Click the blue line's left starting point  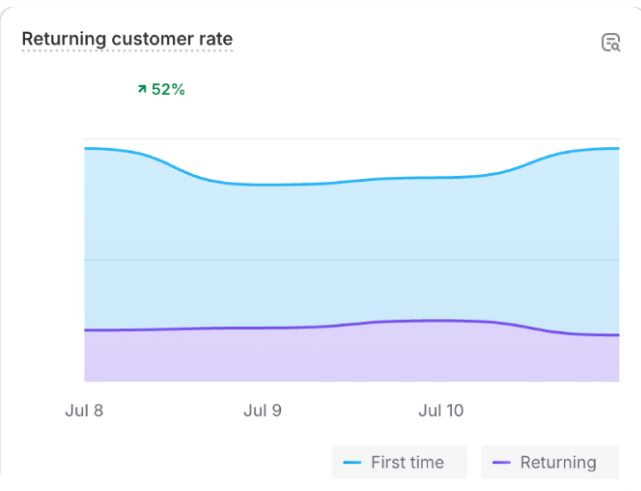coord(86,148)
